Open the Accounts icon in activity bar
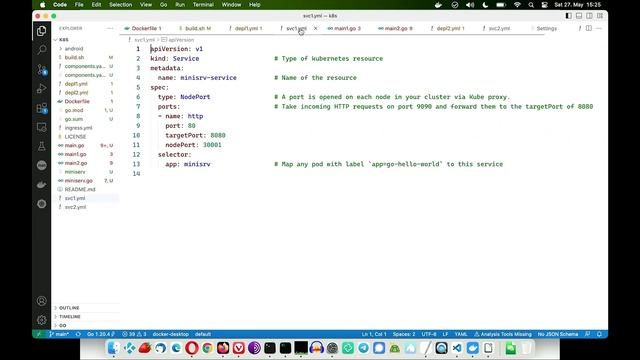 point(41,301)
